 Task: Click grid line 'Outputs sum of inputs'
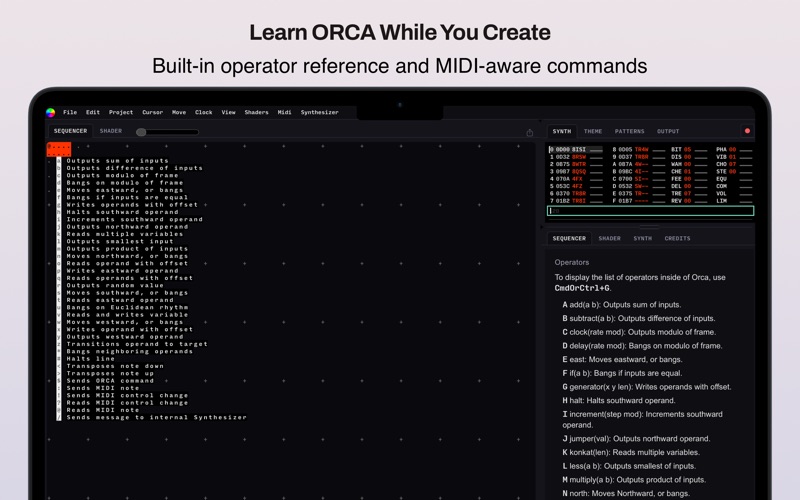pyautogui.click(x=117, y=161)
